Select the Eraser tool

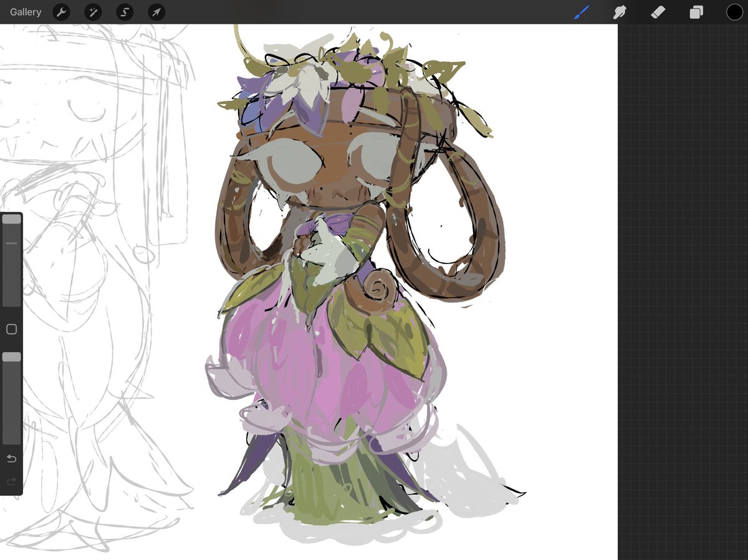pyautogui.click(x=658, y=12)
